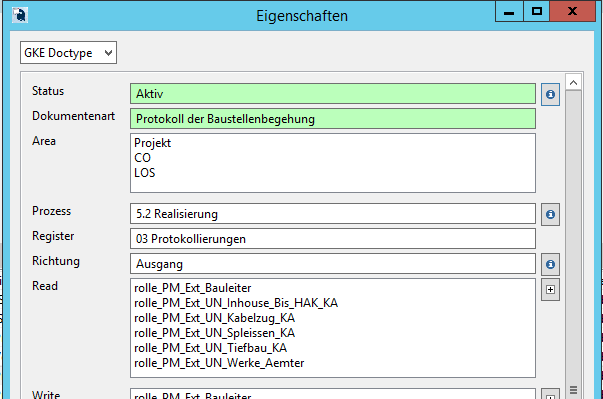
Task: Select rolle_PM_Ext_UN_Kabelzug_KA in Read list
Action: coord(214,318)
